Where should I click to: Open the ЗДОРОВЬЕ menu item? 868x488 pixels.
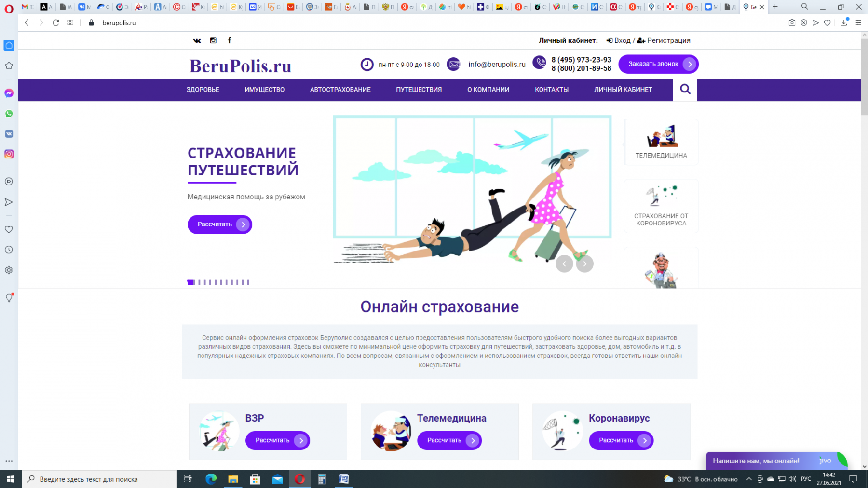point(203,90)
